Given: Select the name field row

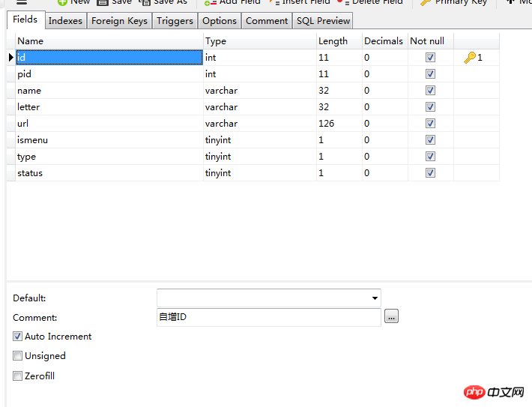Looking at the screenshot, I should (253, 91).
